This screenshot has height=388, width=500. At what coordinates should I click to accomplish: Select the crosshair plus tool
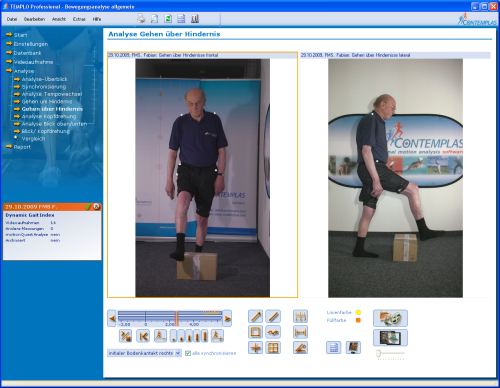(256, 348)
